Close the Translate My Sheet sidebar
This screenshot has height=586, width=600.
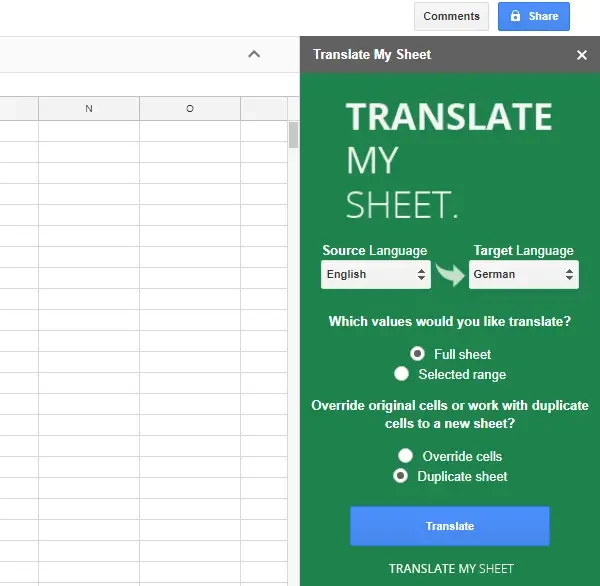tap(582, 55)
